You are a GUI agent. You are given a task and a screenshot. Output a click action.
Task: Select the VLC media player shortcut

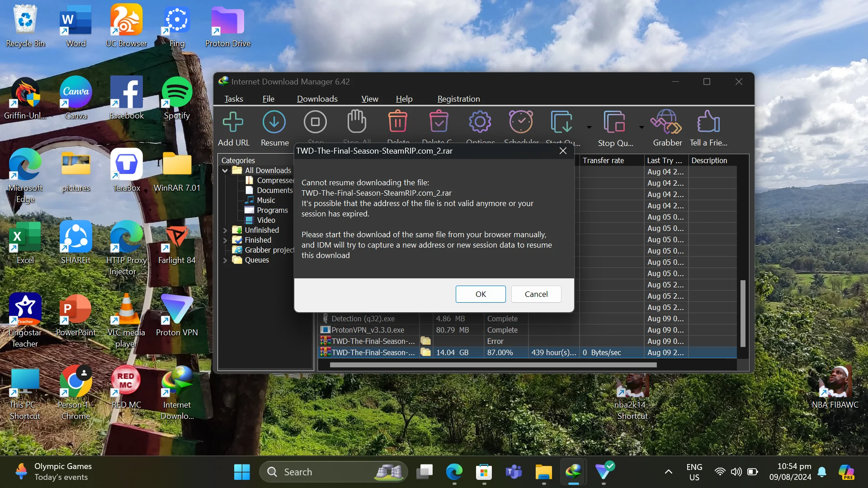[126, 321]
